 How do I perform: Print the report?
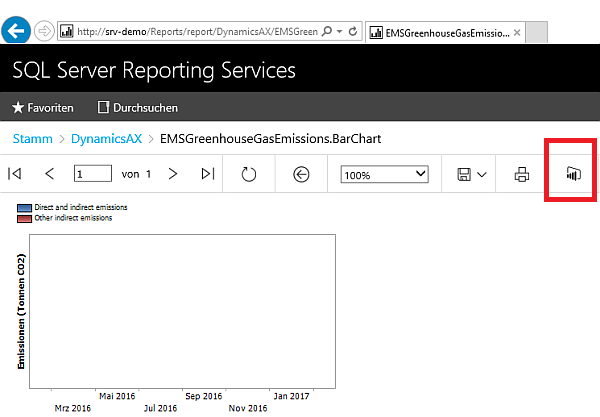(521, 175)
